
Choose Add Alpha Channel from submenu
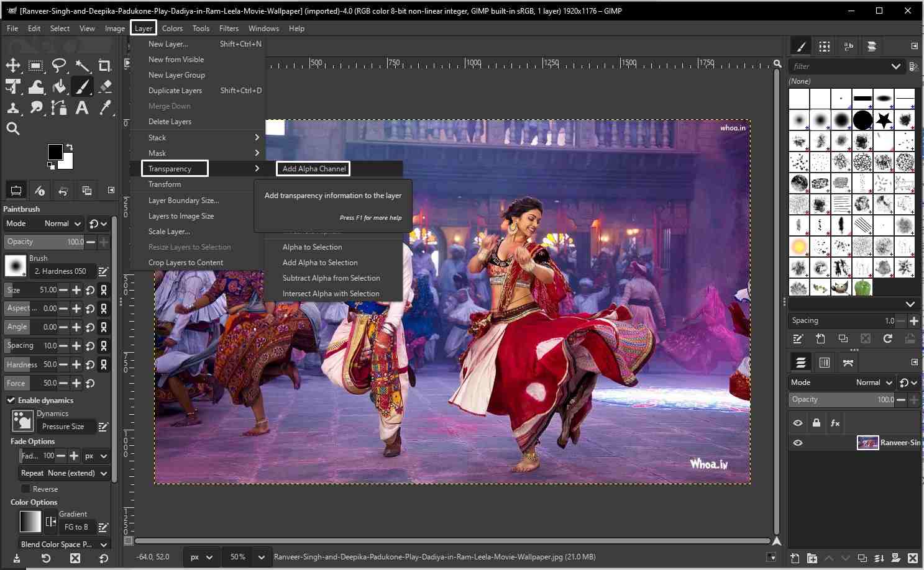click(x=314, y=169)
